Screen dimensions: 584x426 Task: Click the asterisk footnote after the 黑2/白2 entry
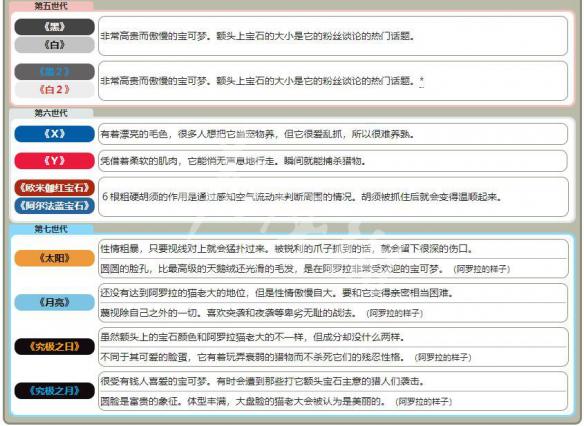[422, 80]
